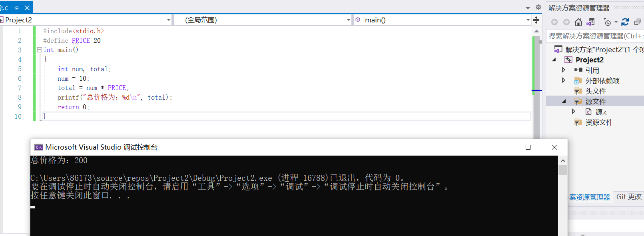
Task: Minimize the 调试控制台 debug console window
Action: coord(502,147)
